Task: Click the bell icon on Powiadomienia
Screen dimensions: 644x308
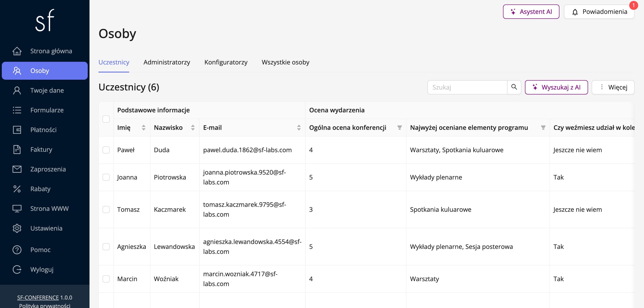Action: [575, 12]
